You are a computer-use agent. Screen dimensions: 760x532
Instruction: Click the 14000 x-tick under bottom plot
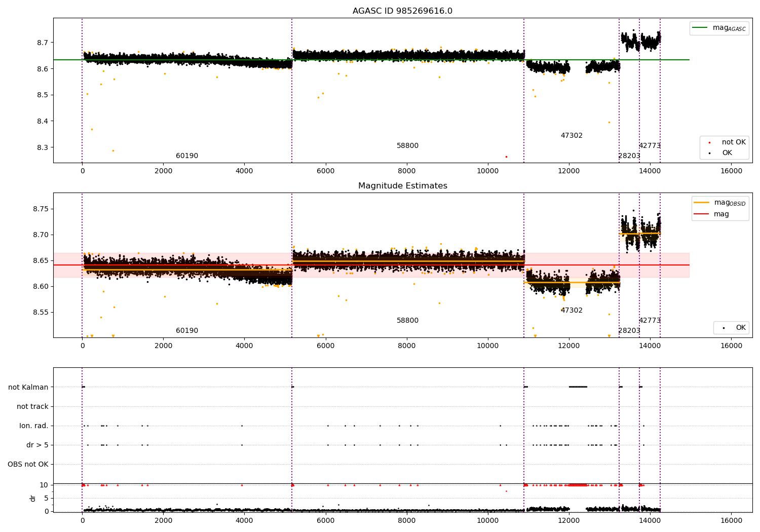[x=650, y=521]
